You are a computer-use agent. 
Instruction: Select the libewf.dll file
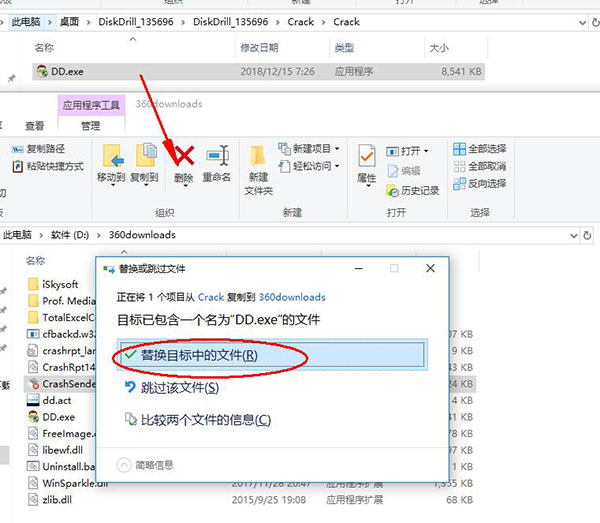(x=55, y=450)
